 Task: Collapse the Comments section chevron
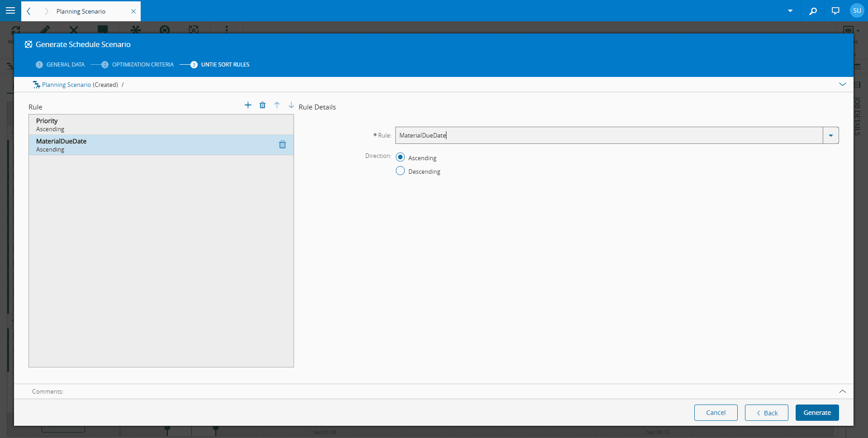coord(842,391)
